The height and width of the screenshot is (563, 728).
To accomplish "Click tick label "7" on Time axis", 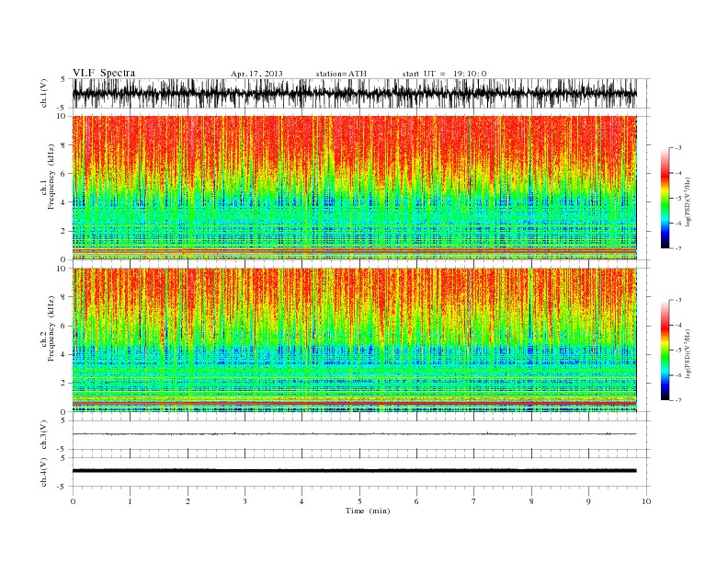I will (474, 501).
